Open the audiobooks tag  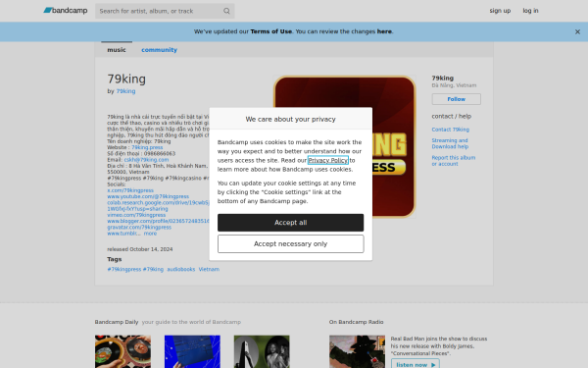click(181, 269)
